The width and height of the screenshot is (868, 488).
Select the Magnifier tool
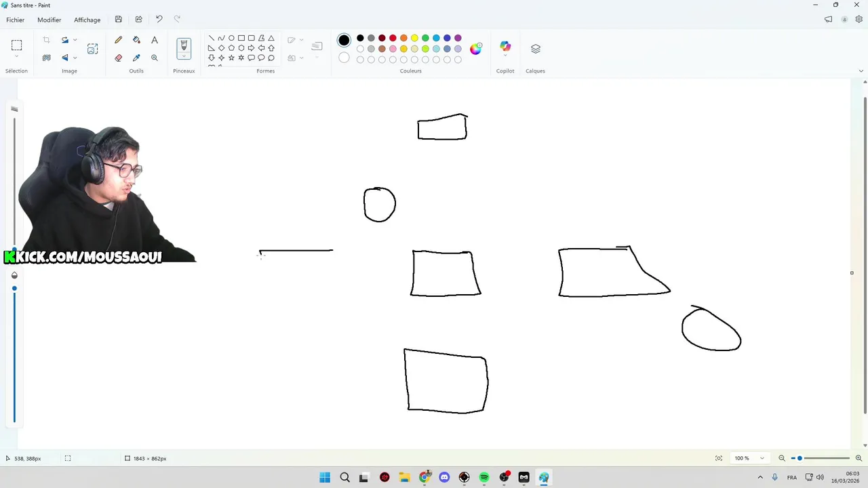click(155, 58)
